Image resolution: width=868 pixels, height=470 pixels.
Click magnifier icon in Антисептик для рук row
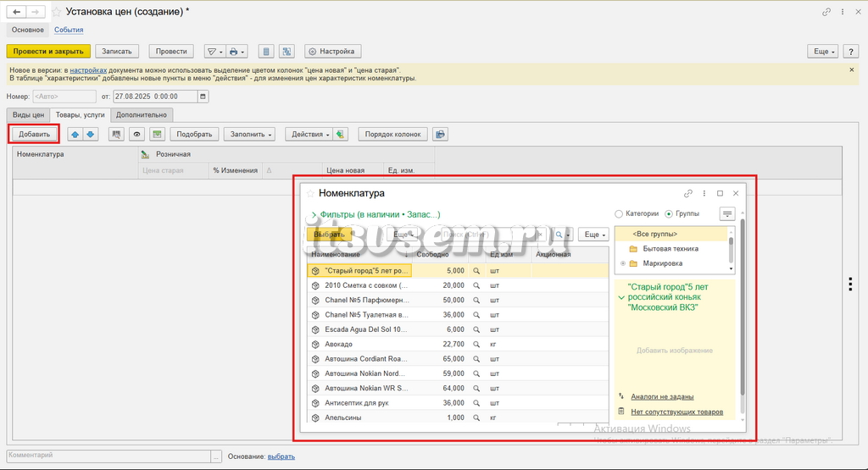tap(476, 403)
